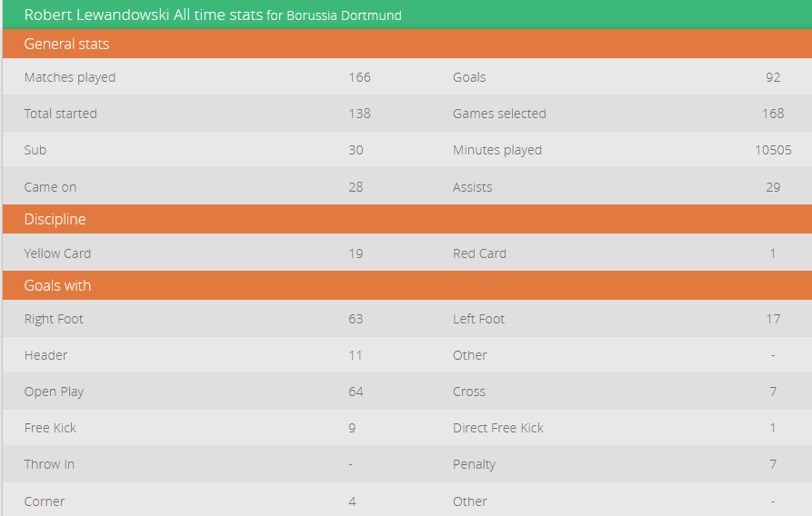The image size is (812, 516).
Task: Click the Matches played label
Action: pyautogui.click(x=70, y=77)
